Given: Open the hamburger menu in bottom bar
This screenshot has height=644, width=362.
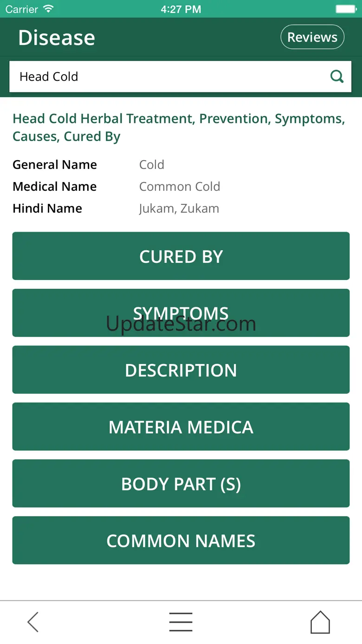Looking at the screenshot, I should pyautogui.click(x=181, y=622).
